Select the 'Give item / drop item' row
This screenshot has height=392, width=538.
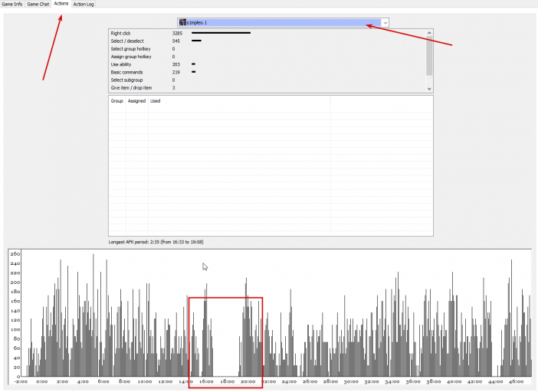[267, 88]
